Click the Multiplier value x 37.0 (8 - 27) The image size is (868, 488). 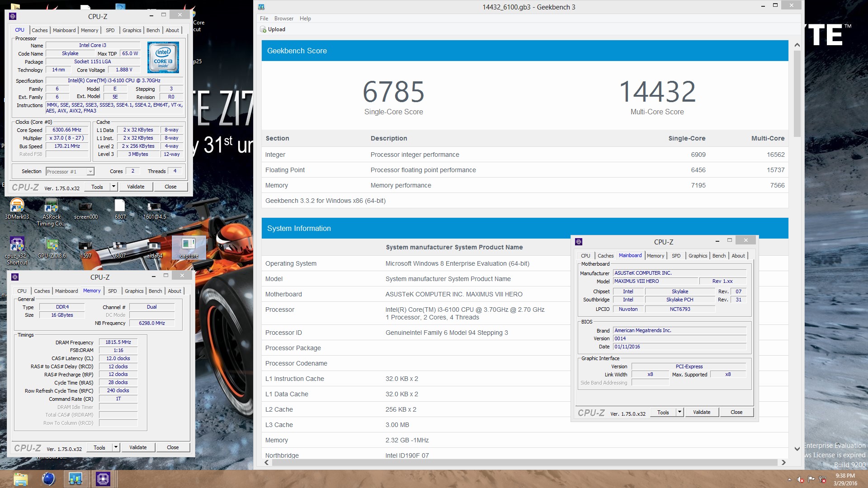click(67, 138)
